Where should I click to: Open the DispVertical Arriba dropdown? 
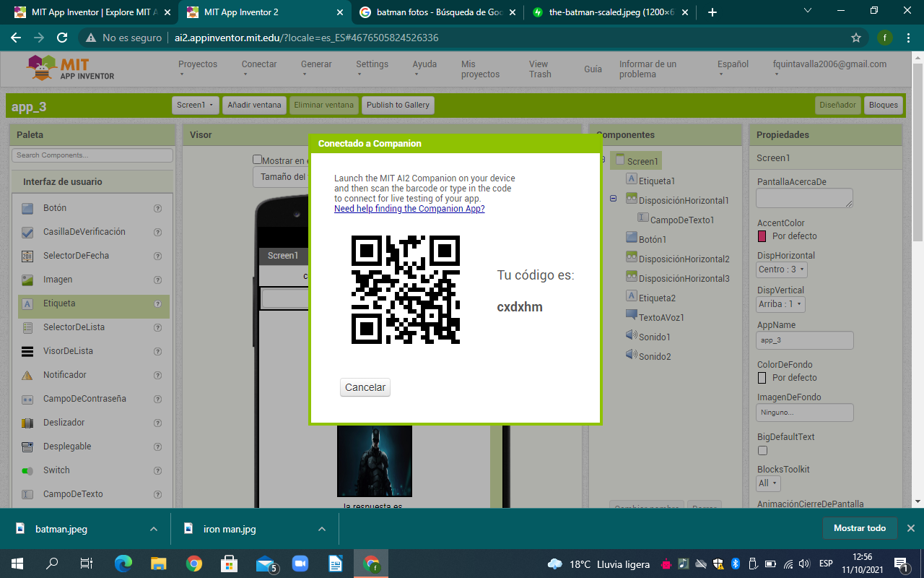pyautogui.click(x=780, y=304)
